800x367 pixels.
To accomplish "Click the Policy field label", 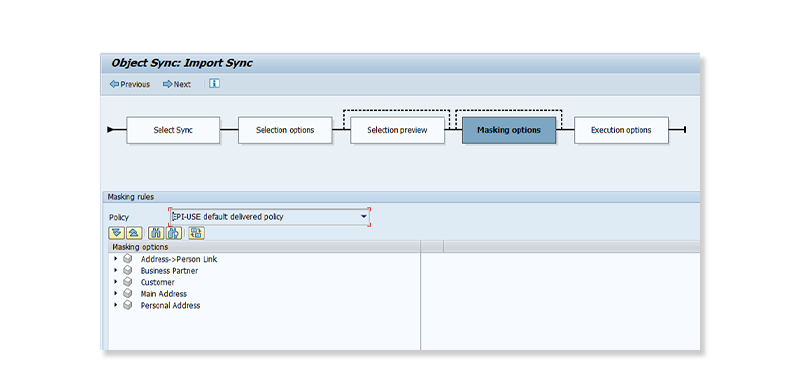I will (x=119, y=217).
